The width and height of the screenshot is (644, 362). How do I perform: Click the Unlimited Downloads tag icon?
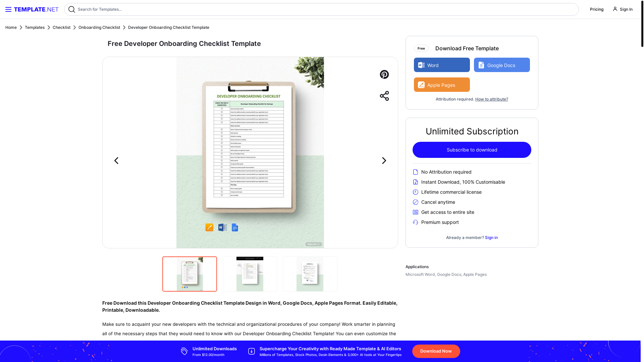(x=184, y=351)
